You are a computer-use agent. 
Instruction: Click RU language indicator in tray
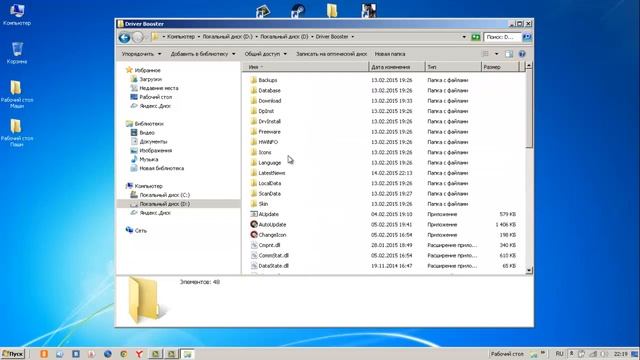point(559,353)
